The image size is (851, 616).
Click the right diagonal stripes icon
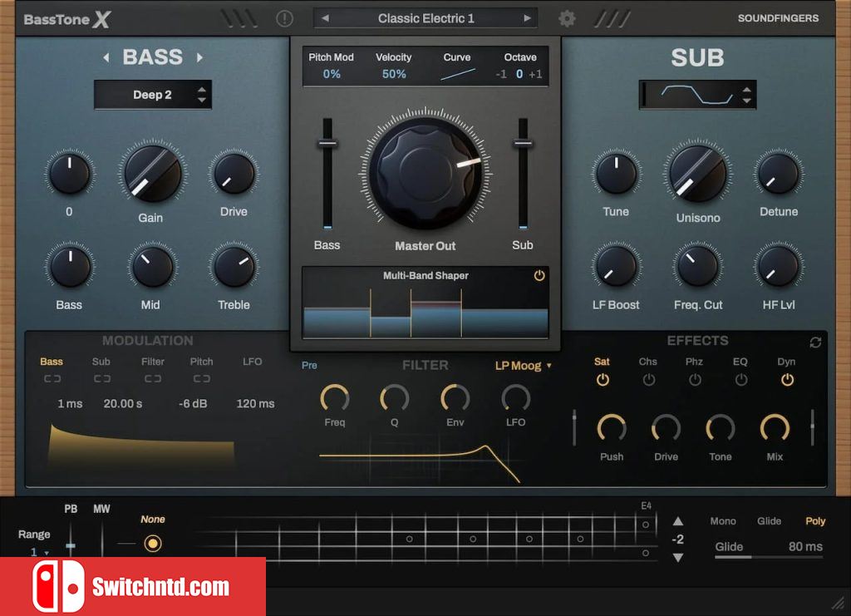click(x=612, y=18)
